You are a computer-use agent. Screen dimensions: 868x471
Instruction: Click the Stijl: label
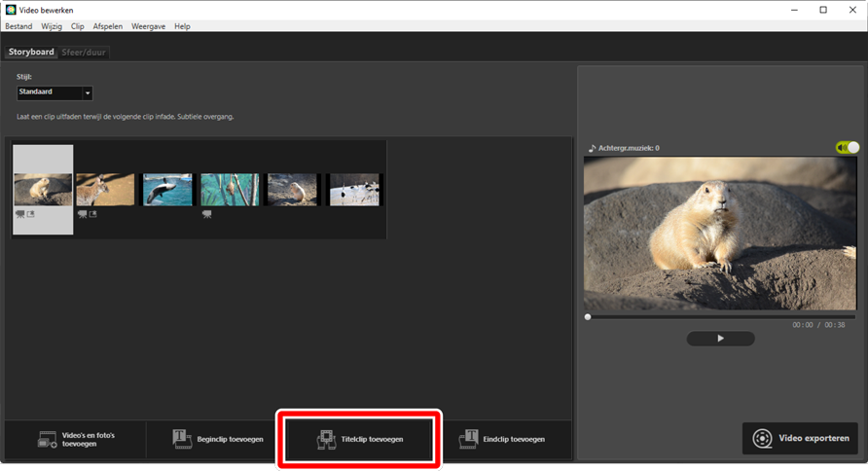(23, 77)
